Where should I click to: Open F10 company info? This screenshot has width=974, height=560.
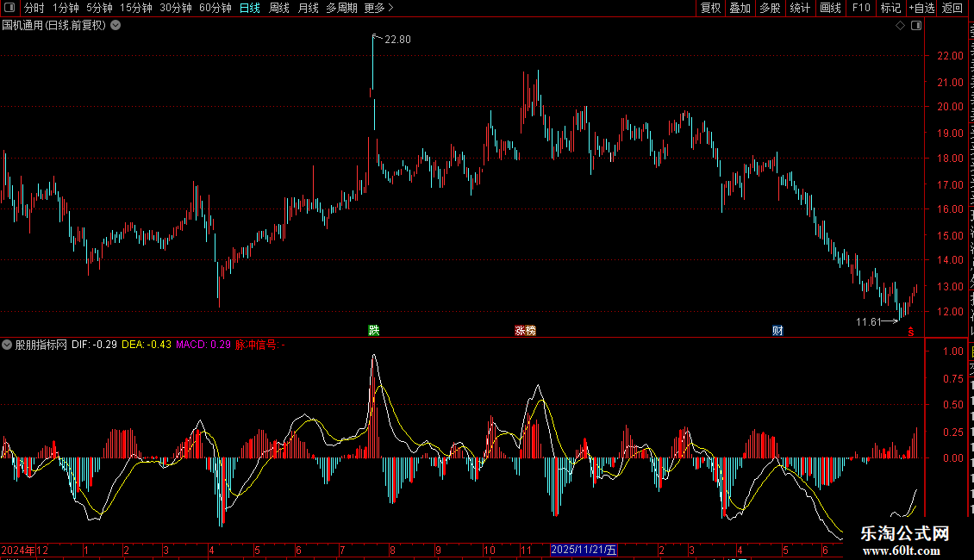point(861,8)
